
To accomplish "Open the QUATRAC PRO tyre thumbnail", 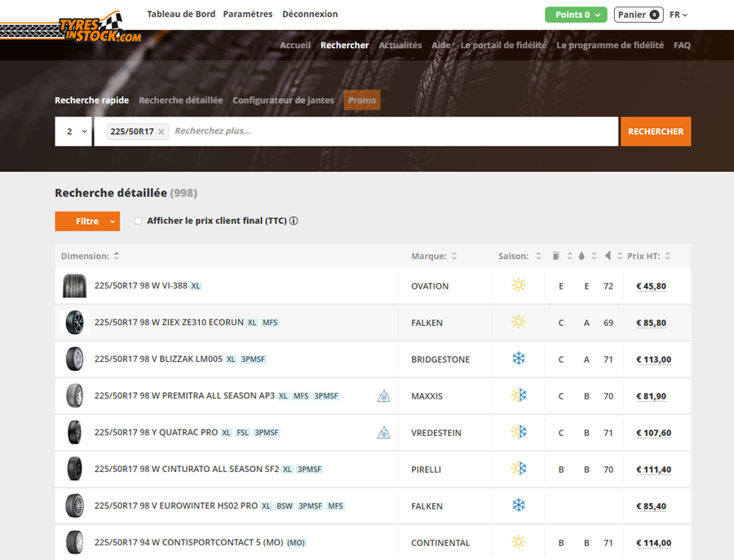I will pos(74,432).
